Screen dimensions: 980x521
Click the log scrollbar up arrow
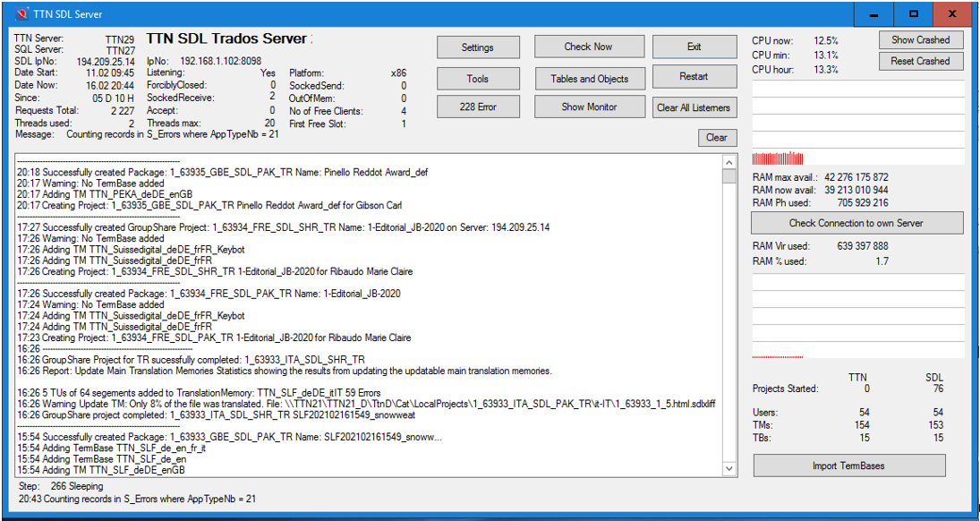[729, 162]
